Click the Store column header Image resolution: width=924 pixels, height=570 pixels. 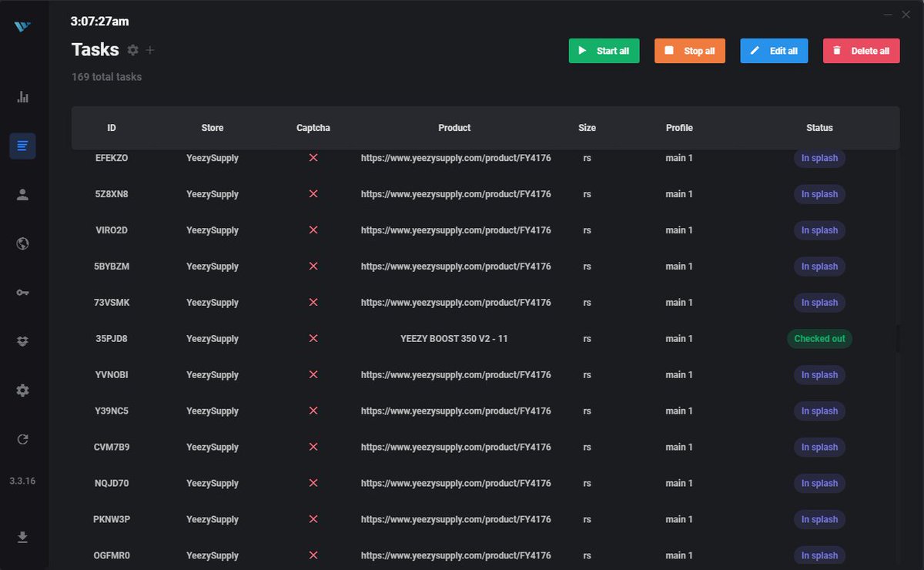pos(213,128)
